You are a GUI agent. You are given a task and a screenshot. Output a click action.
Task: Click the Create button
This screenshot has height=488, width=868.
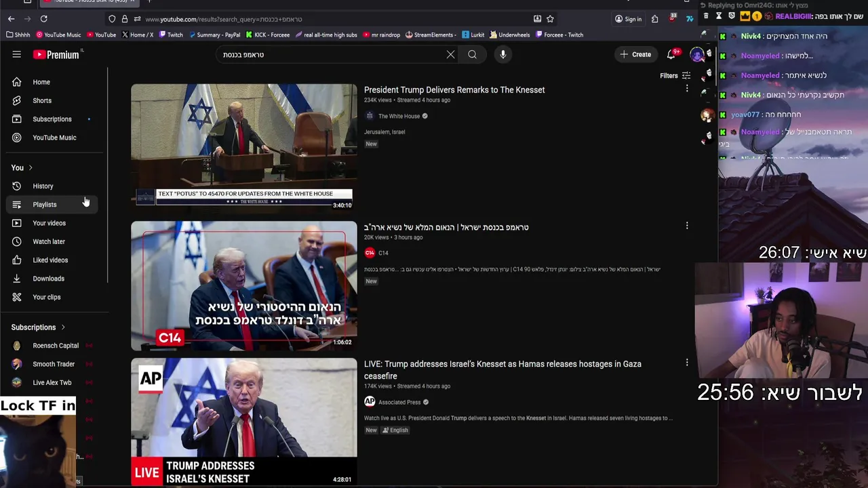pyautogui.click(x=635, y=54)
